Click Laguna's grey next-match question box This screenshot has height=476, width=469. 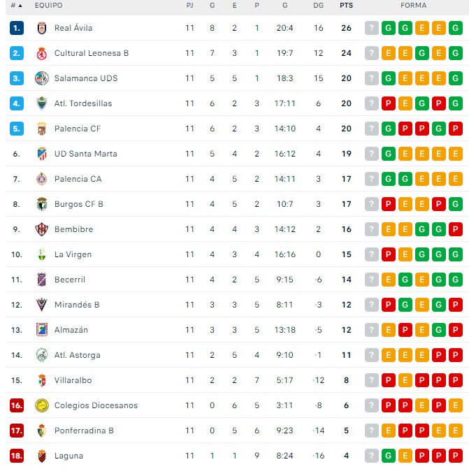372,456
